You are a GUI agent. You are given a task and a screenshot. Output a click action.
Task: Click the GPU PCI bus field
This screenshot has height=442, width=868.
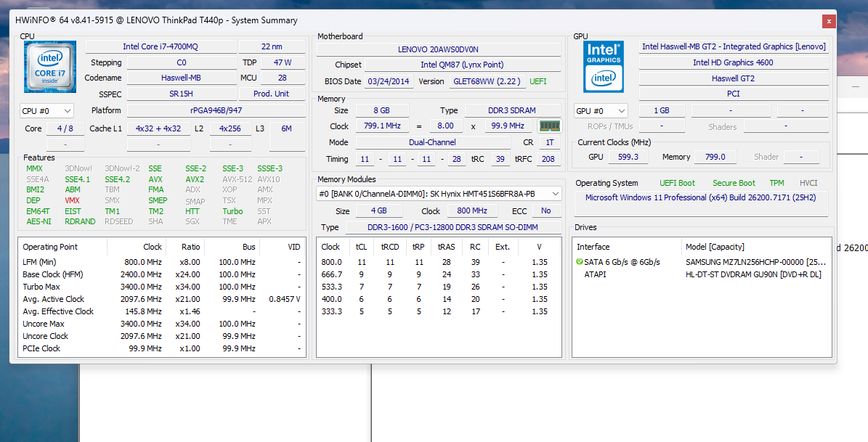733,94
